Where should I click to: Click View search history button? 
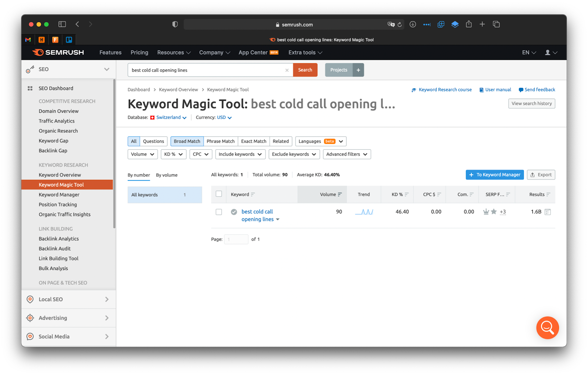(531, 104)
